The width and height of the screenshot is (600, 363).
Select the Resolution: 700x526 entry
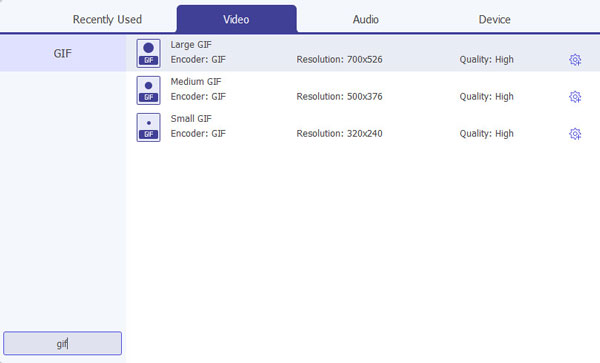click(339, 60)
